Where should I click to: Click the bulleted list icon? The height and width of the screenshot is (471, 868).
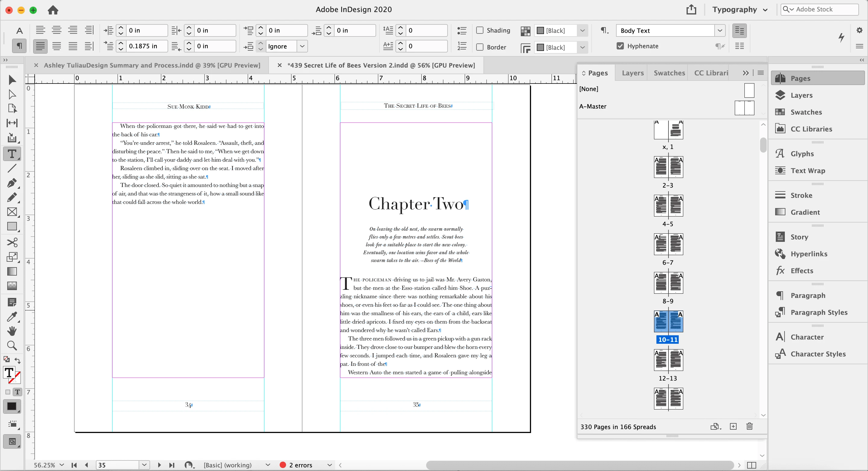coord(462,30)
